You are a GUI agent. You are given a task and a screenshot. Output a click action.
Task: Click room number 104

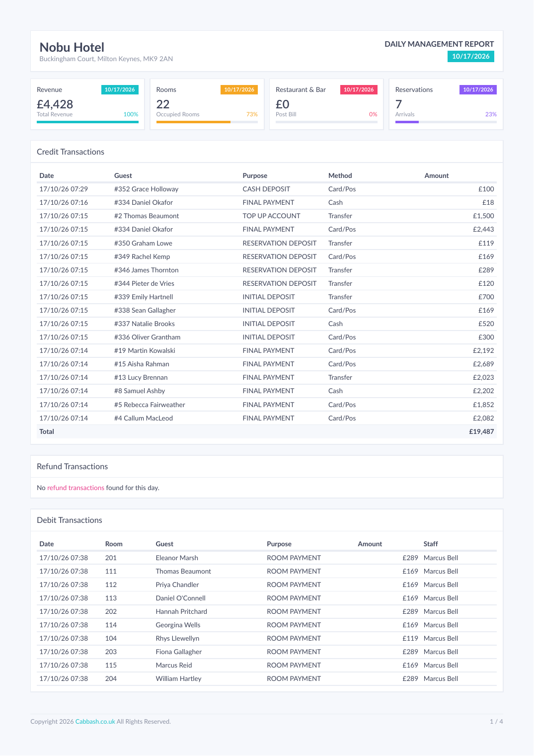111,639
